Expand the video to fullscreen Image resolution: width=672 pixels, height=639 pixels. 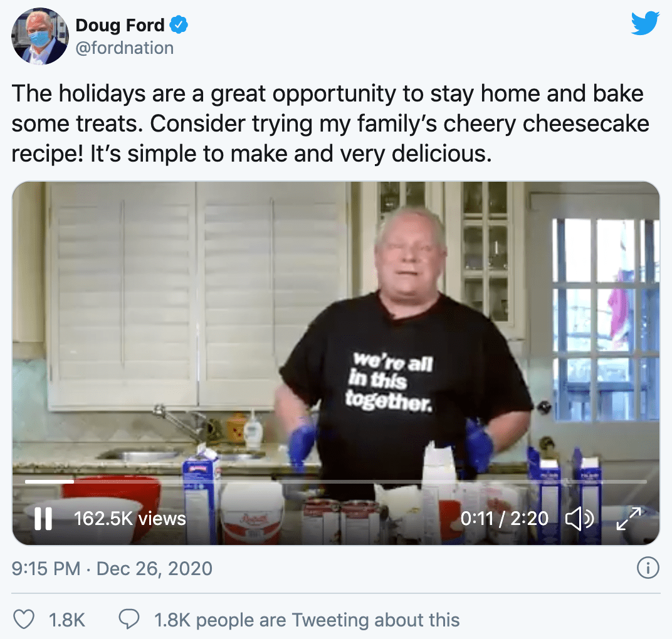(x=629, y=519)
